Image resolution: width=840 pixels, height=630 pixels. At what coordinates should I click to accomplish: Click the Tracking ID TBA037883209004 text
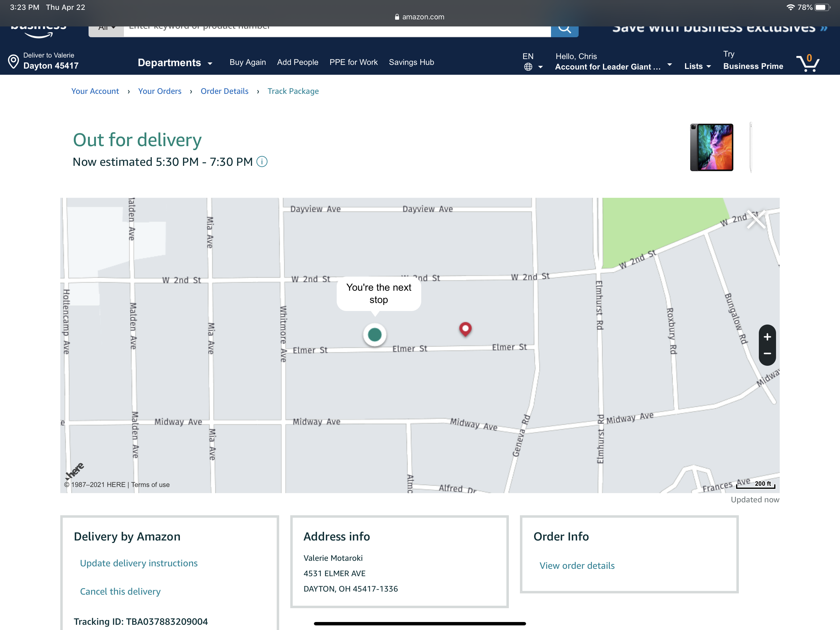[141, 621]
